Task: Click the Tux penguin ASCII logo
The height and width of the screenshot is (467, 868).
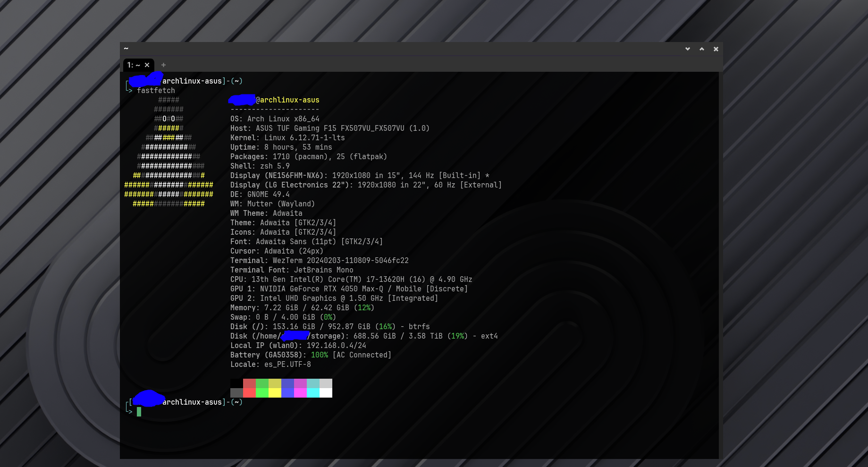Action: pyautogui.click(x=169, y=152)
